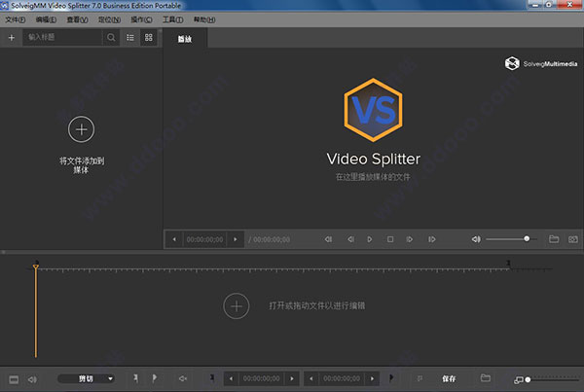Increase player current time with right arrow
Screen dimensions: 584x392
(x=236, y=239)
